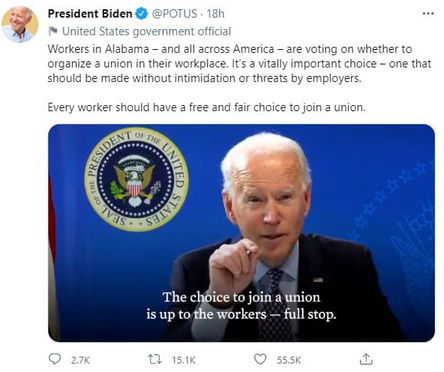Click the video caption about joining a union
The width and height of the screenshot is (444, 372).
click(x=241, y=306)
